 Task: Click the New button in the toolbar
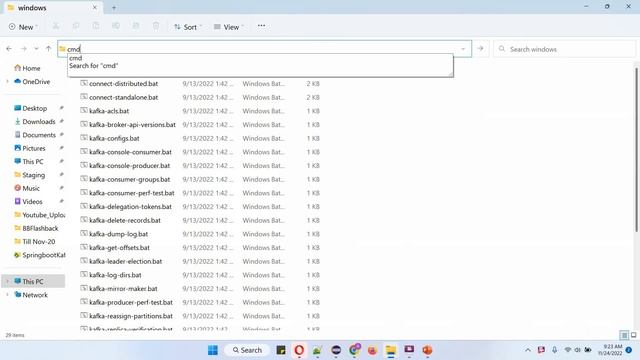pyautogui.click(x=23, y=27)
